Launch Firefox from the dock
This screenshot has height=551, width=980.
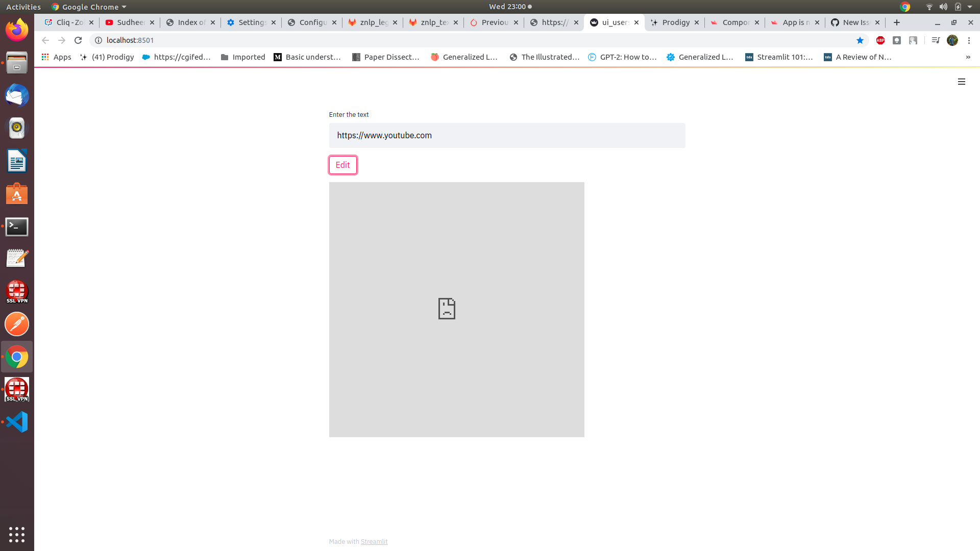coord(17,30)
